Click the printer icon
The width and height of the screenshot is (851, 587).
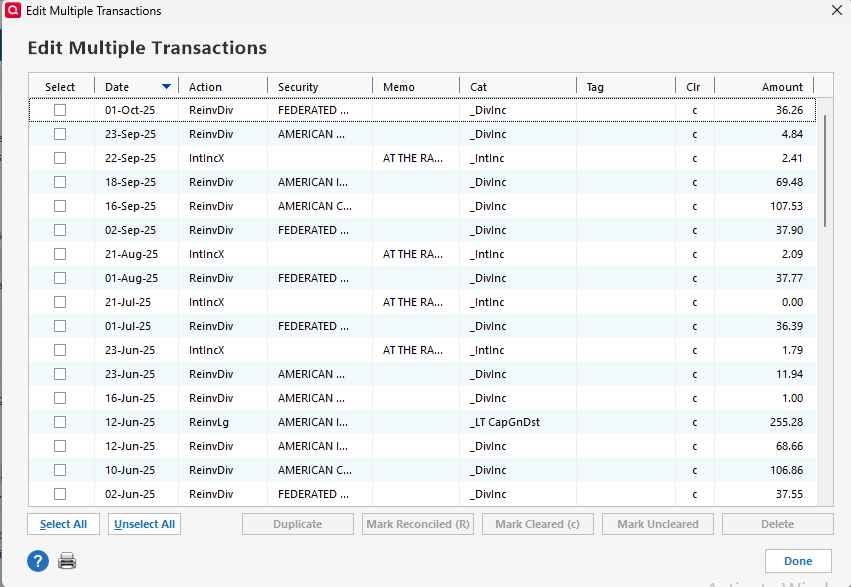click(x=67, y=560)
